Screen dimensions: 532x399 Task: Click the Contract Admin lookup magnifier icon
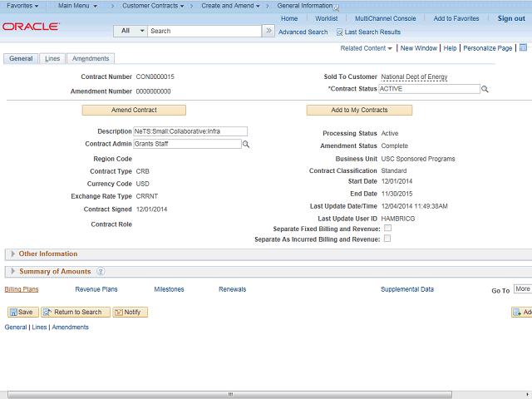pyautogui.click(x=246, y=144)
